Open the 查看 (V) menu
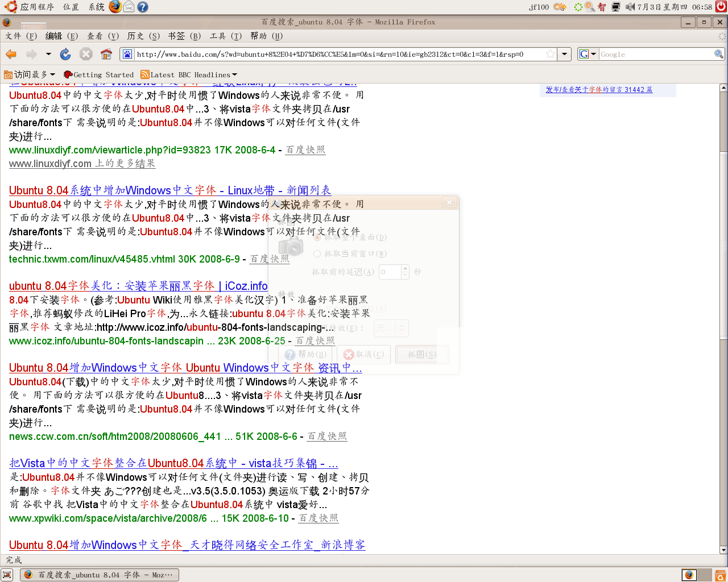 pyautogui.click(x=102, y=36)
